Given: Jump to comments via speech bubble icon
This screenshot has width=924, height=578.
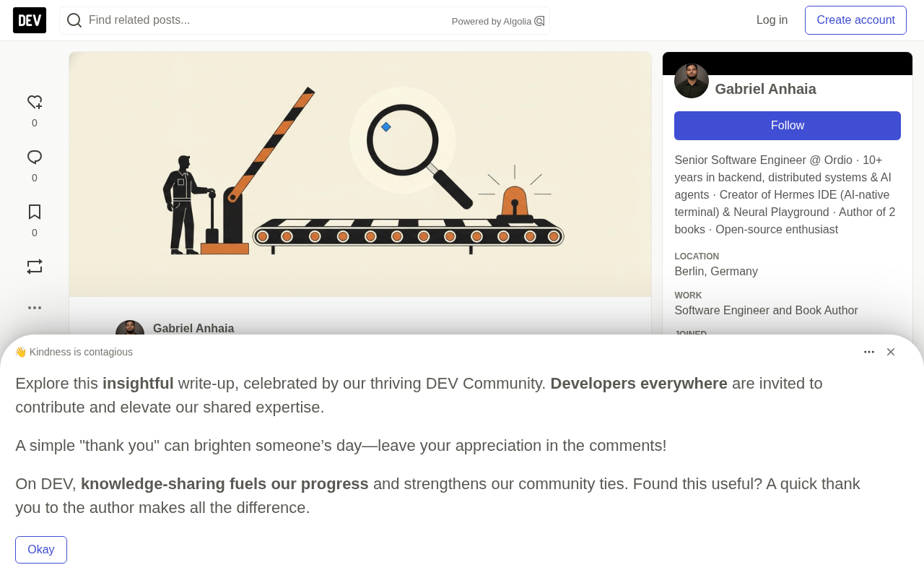Looking at the screenshot, I should 35,158.
